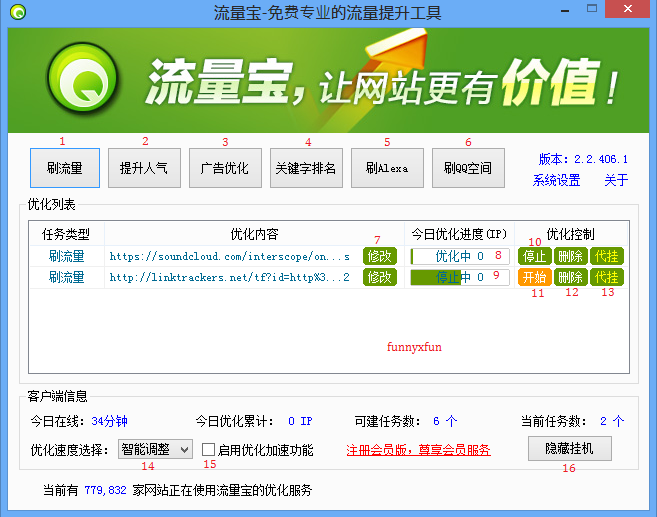Screen dimensions: 657x517
Task: Delete the soundcloud task with 删除
Action: pyautogui.click(x=571, y=256)
